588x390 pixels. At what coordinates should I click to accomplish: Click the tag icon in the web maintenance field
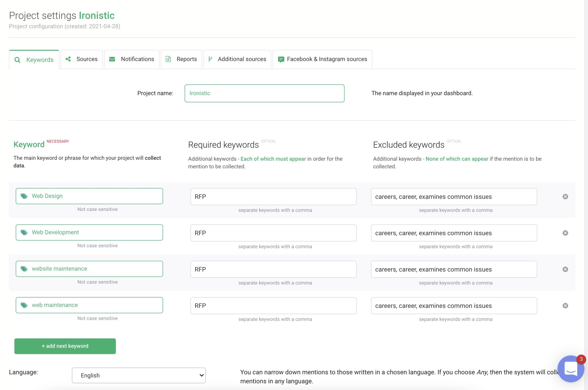coord(24,305)
